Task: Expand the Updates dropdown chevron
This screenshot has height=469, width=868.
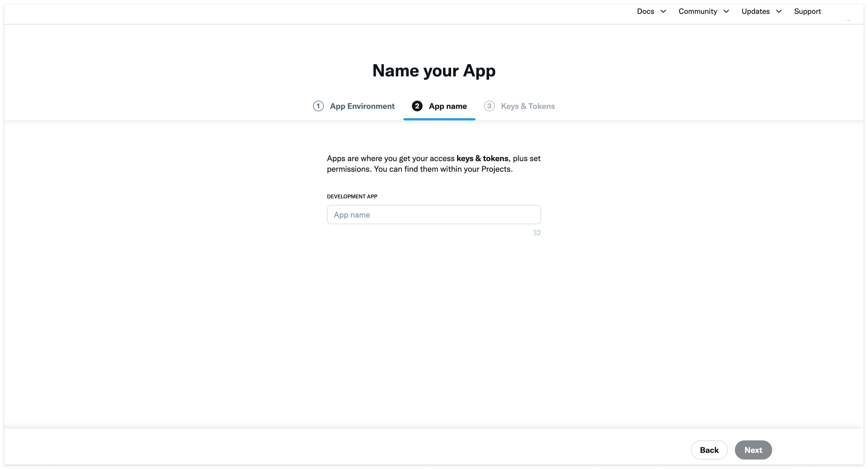Action: click(779, 12)
